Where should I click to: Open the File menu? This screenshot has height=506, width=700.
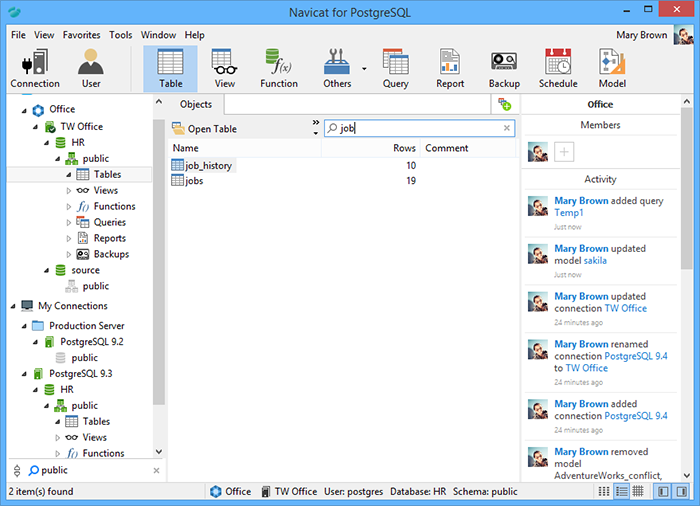click(18, 35)
